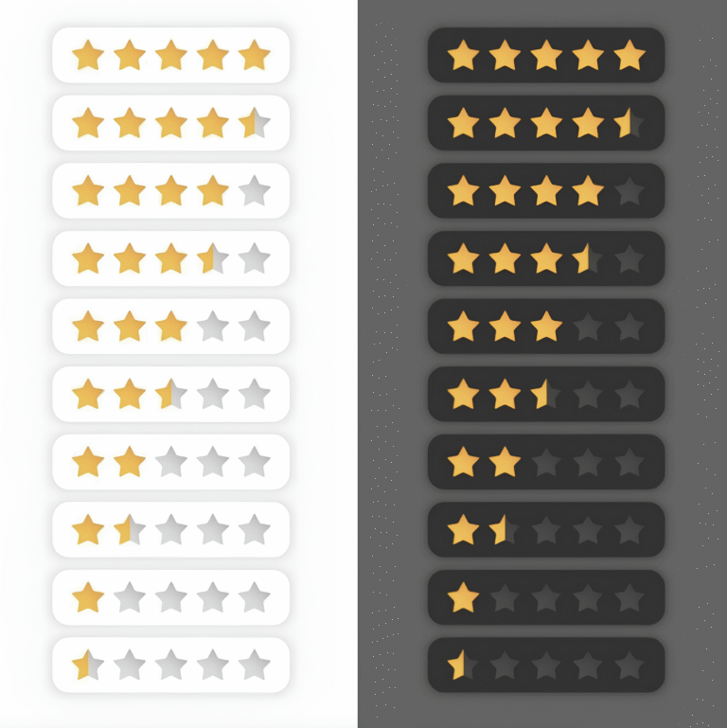Click the half star in the dark 4.5-star rating

coord(629,123)
